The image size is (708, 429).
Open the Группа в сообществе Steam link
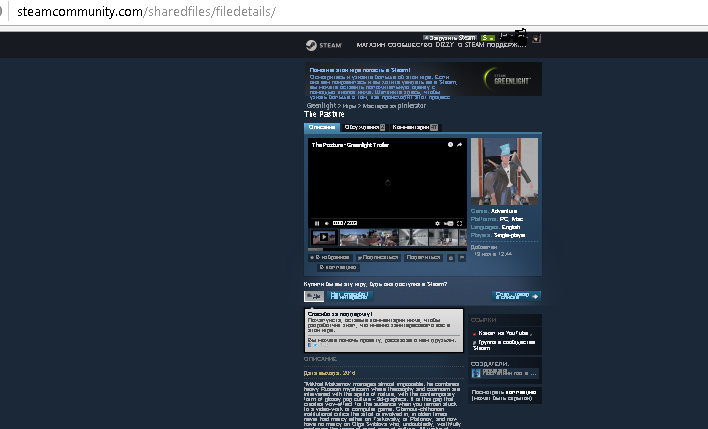tap(504, 345)
